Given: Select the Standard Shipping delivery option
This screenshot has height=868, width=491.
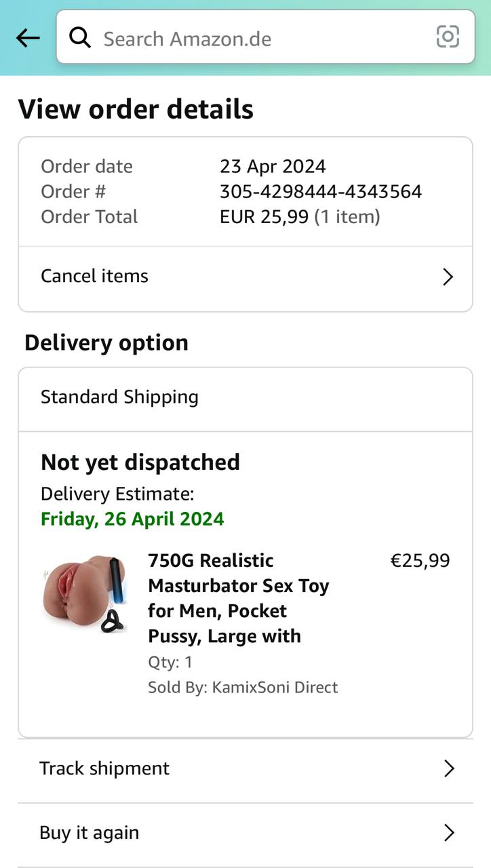Looking at the screenshot, I should point(119,397).
